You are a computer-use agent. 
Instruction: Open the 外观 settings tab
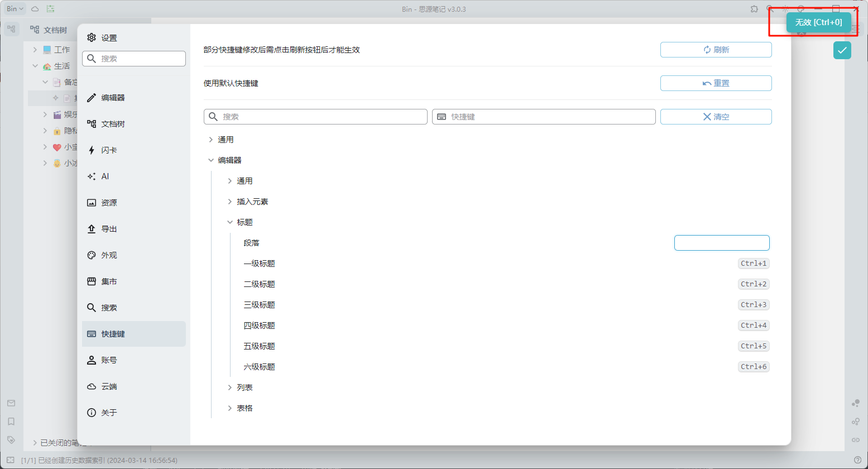tap(109, 255)
